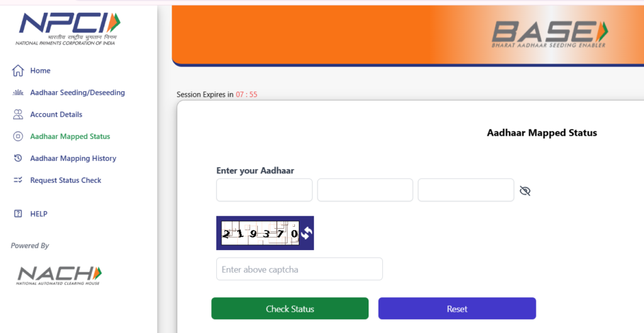
Task: Focus the second Aadhaar number box
Action: 365,190
